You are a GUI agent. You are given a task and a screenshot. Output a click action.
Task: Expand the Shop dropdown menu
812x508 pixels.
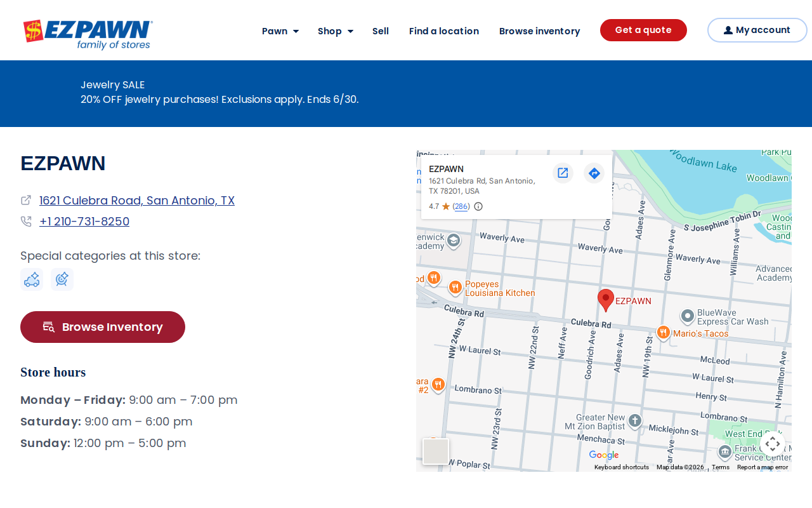click(x=336, y=31)
